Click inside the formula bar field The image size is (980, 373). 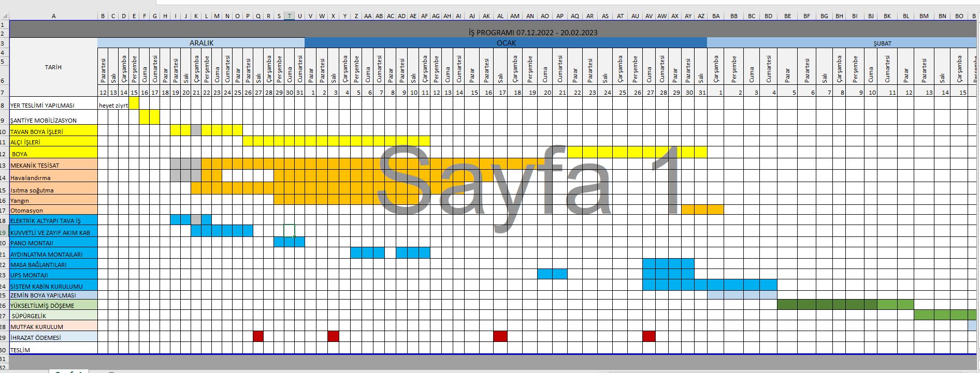coord(518,2)
